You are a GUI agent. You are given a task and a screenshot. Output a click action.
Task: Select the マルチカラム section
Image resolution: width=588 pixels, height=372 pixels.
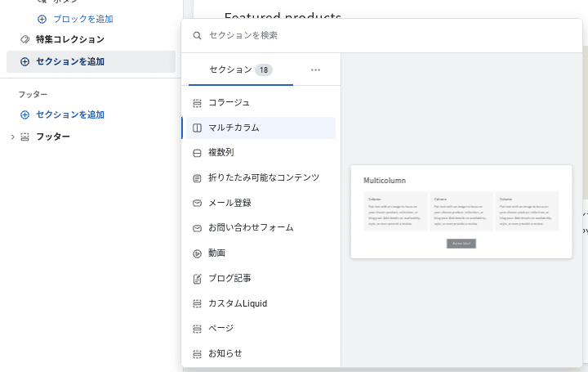tap(261, 128)
